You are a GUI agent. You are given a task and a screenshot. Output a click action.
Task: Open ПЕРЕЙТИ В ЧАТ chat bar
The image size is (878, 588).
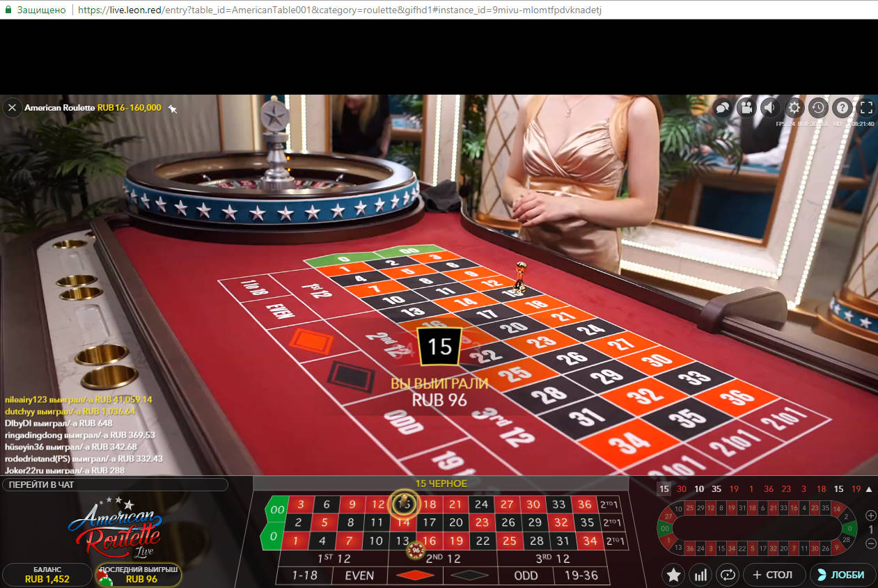click(x=115, y=484)
